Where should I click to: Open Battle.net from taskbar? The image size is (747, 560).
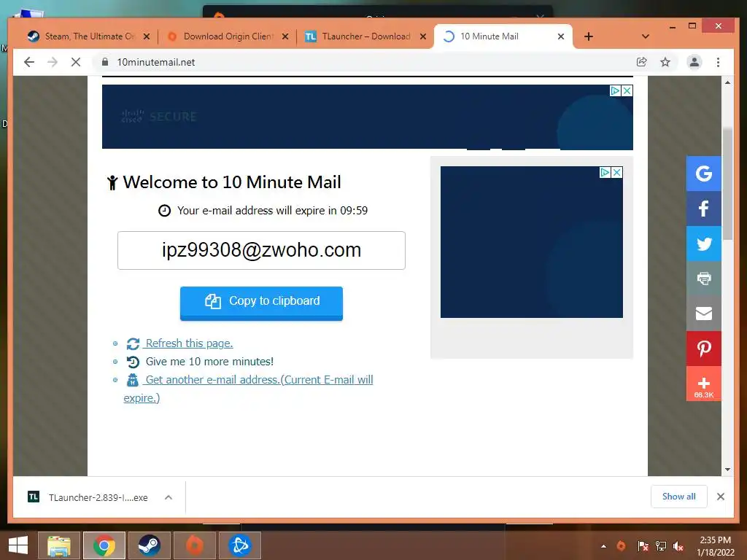(239, 545)
